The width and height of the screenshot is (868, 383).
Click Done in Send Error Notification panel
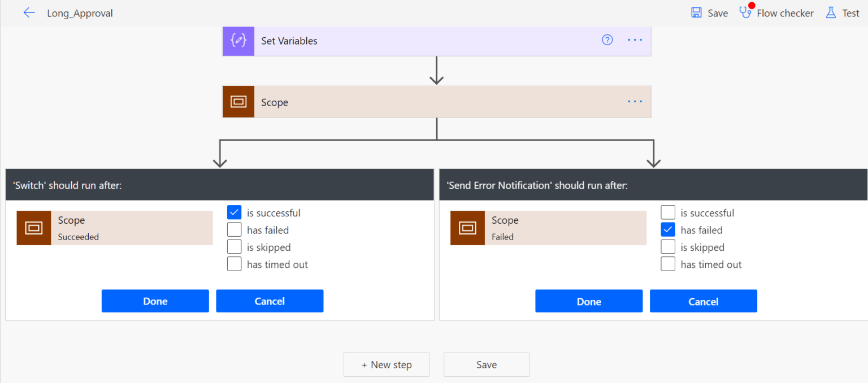(589, 301)
